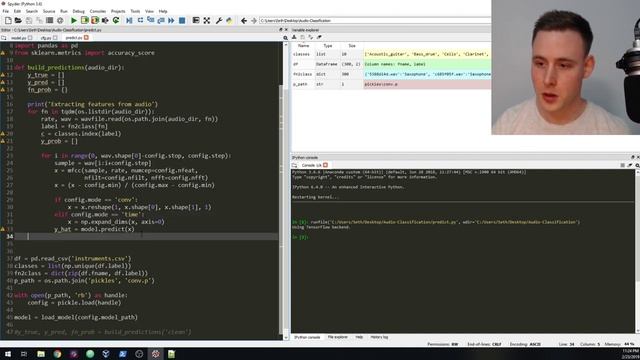Select 'fn2class' dict variable row

[x=391, y=74]
